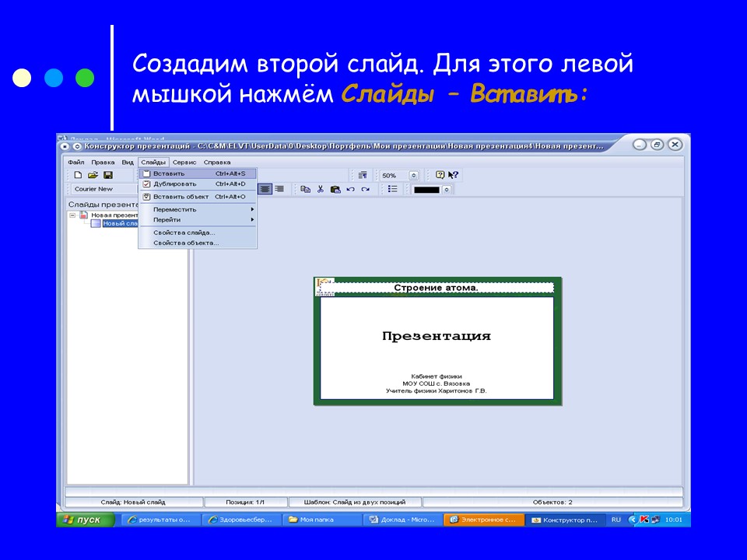Save the presentation with the diskette icon
The width and height of the screenshot is (747, 560).
point(108,175)
